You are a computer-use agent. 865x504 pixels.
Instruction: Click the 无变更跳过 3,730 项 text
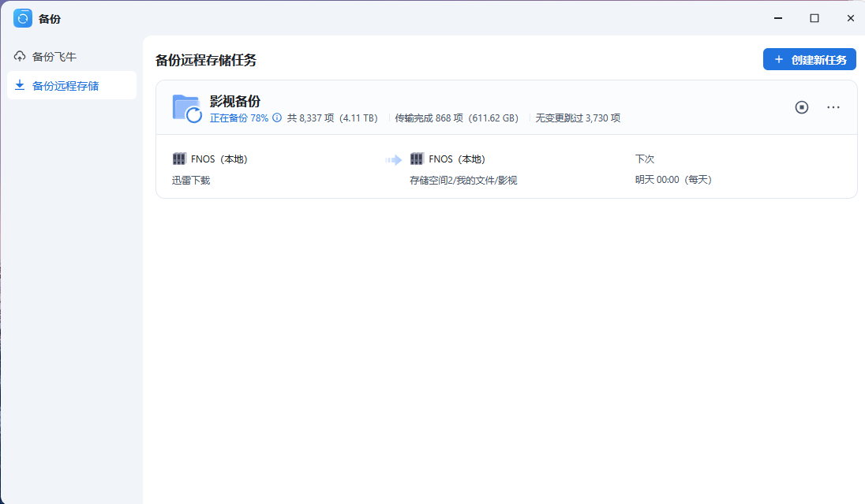(578, 118)
